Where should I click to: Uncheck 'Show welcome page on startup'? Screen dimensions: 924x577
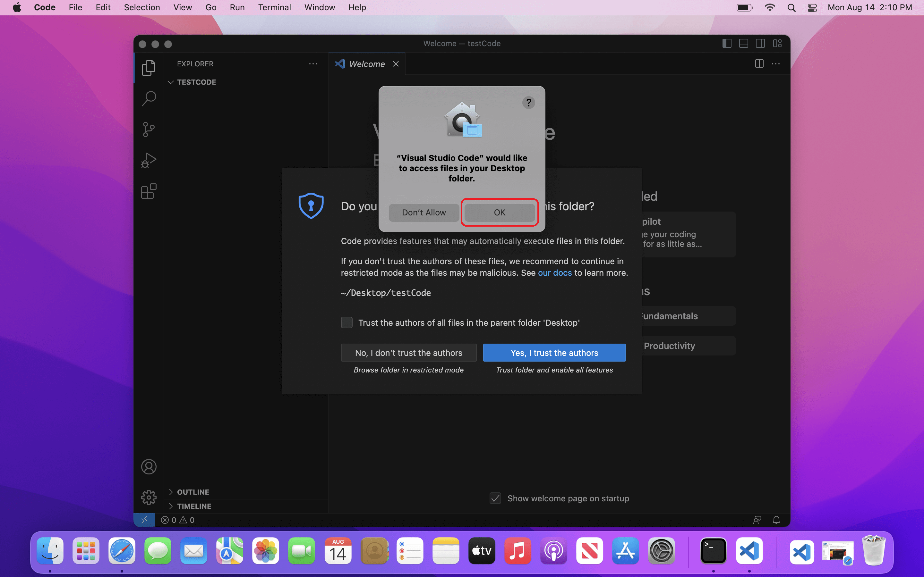point(495,498)
